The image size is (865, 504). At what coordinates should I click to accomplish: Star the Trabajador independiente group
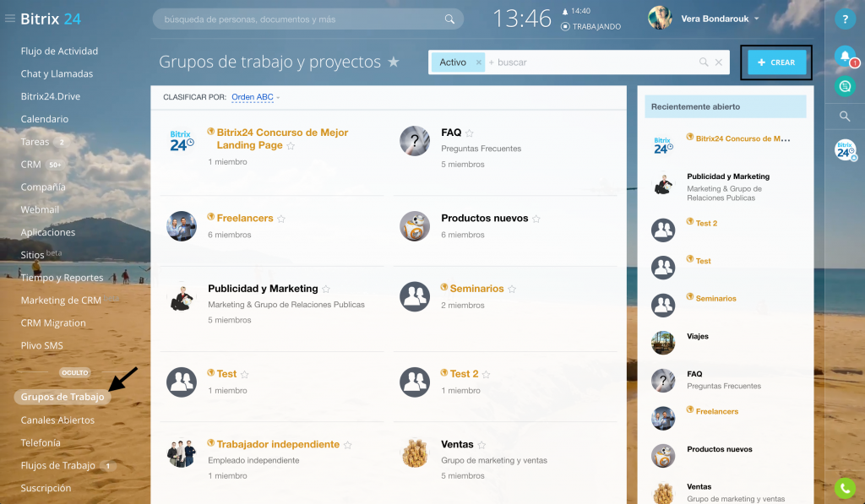click(x=347, y=445)
